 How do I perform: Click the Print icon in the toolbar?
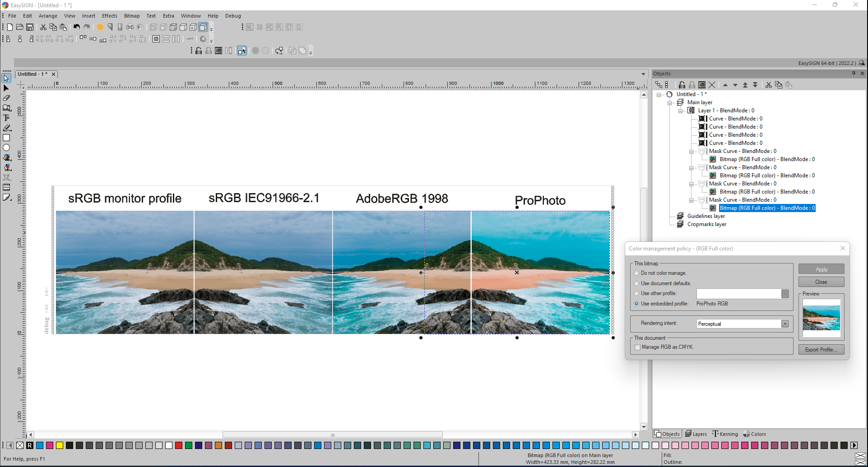130,27
